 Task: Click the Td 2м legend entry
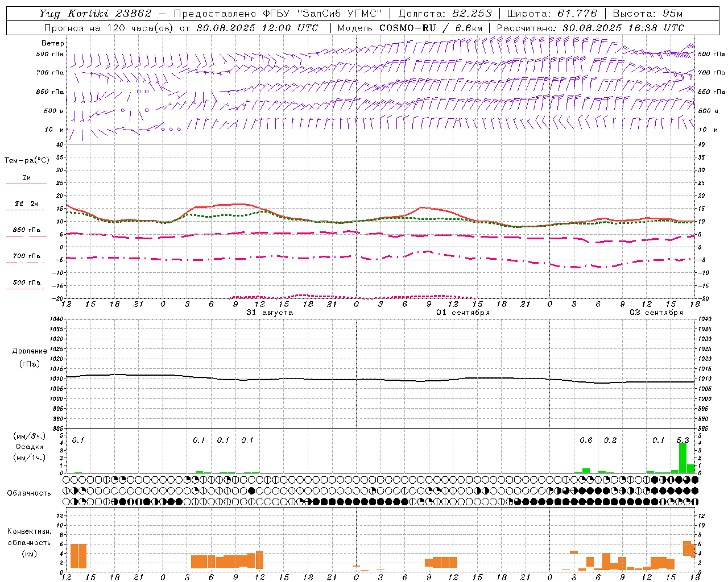pyautogui.click(x=26, y=203)
